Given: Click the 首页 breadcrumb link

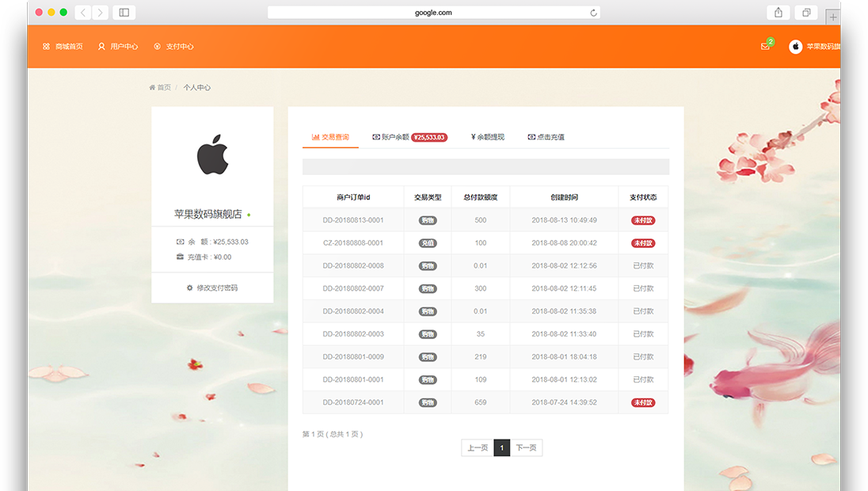Looking at the screenshot, I should click(163, 88).
